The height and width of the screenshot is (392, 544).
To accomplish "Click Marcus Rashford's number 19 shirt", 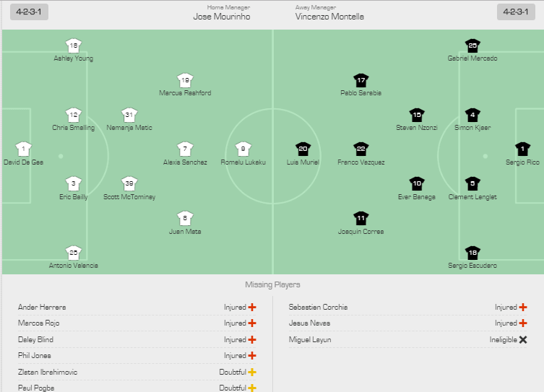I will point(185,80).
